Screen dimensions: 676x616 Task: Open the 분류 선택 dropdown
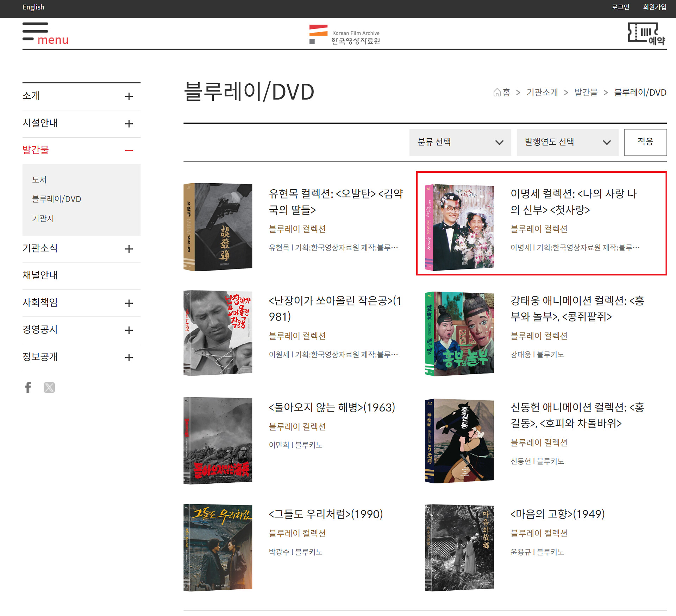460,142
